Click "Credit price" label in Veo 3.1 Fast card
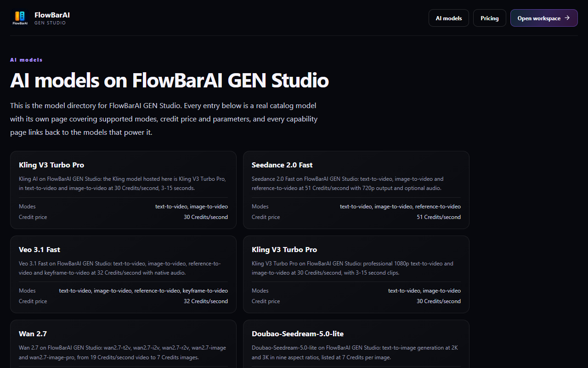The image size is (588, 368). 33,301
